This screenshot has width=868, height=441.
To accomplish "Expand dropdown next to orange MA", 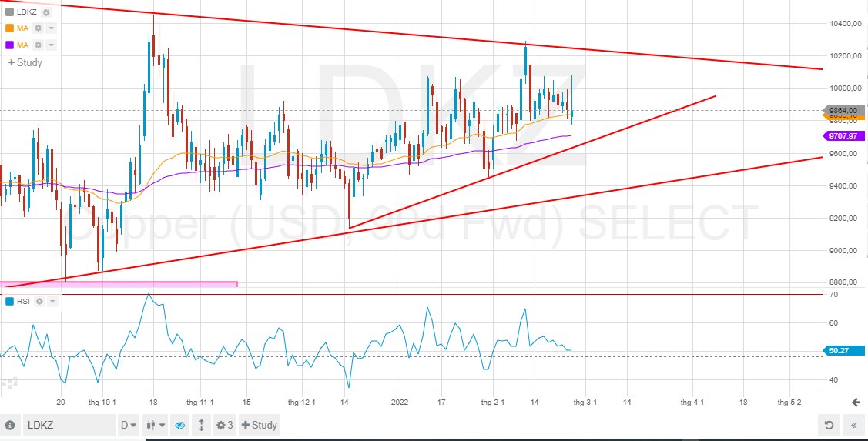I will click(51, 28).
